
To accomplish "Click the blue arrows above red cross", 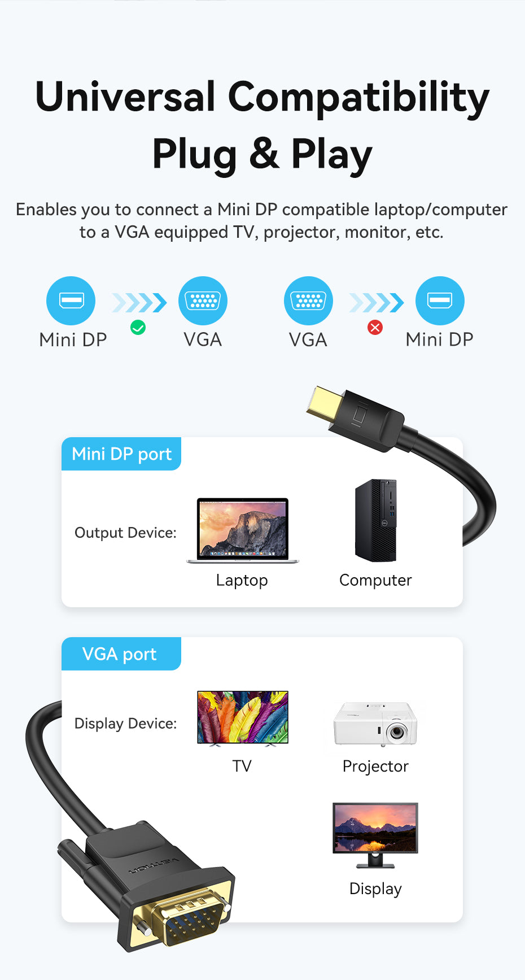I will [377, 303].
